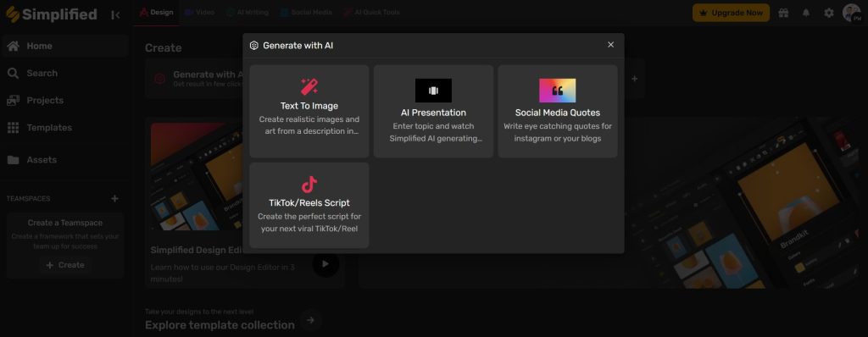This screenshot has height=337, width=868.
Task: Click the colorful quotes icon
Action: (x=558, y=91)
